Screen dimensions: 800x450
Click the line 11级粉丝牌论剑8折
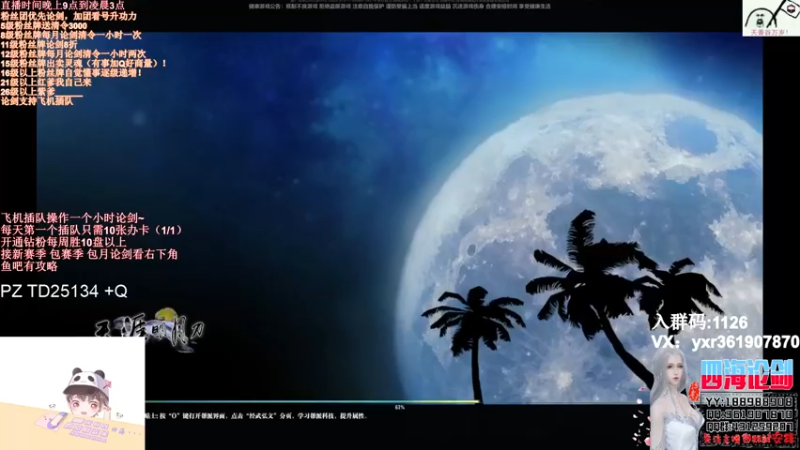pos(39,44)
